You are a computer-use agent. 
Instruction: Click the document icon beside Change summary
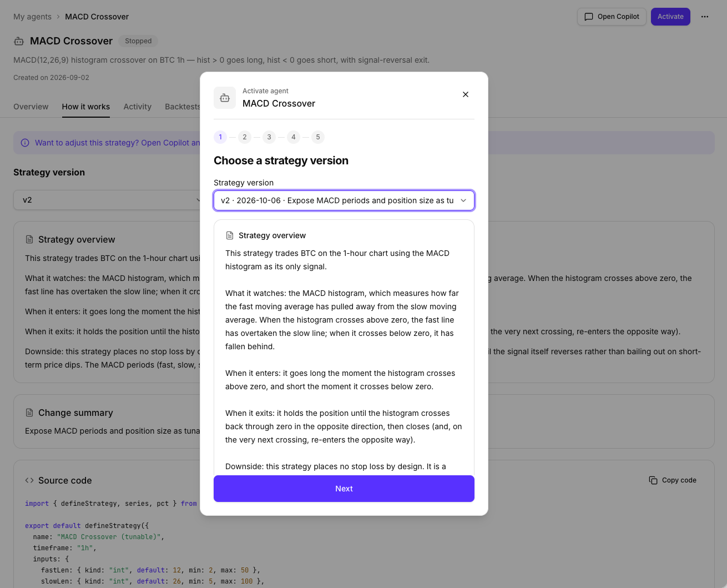[29, 413]
